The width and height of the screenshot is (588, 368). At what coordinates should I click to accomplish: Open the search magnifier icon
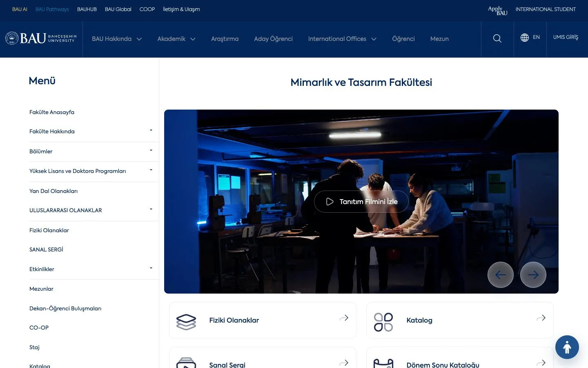coord(497,38)
